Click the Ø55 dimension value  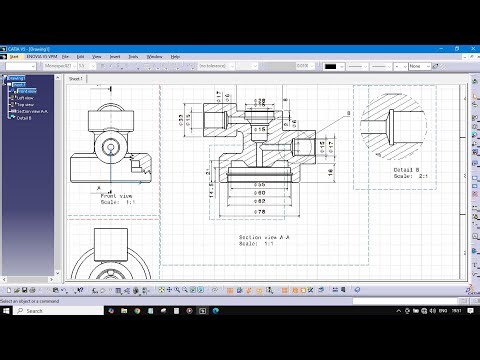(x=260, y=184)
